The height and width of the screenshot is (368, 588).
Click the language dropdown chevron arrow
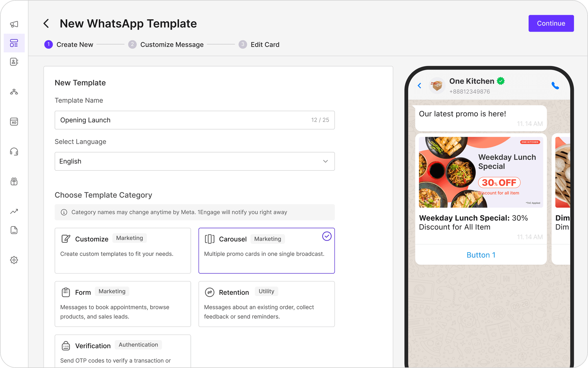[325, 161]
